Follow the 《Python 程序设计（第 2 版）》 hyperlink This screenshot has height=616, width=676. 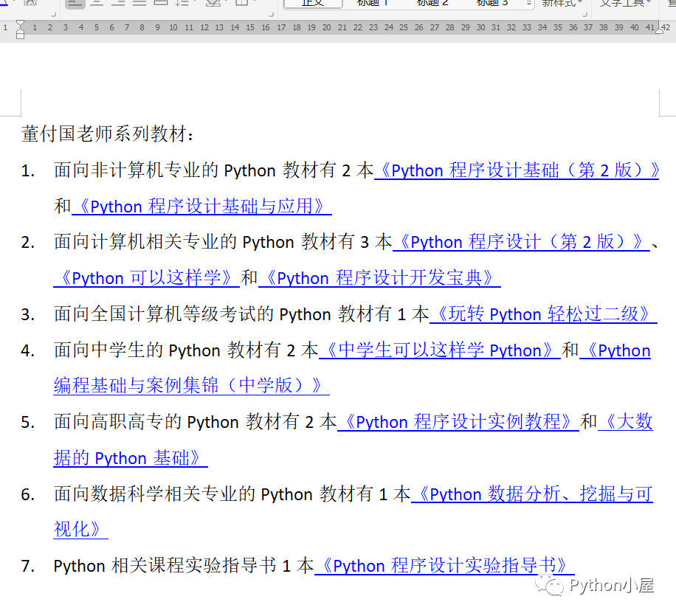(521, 242)
